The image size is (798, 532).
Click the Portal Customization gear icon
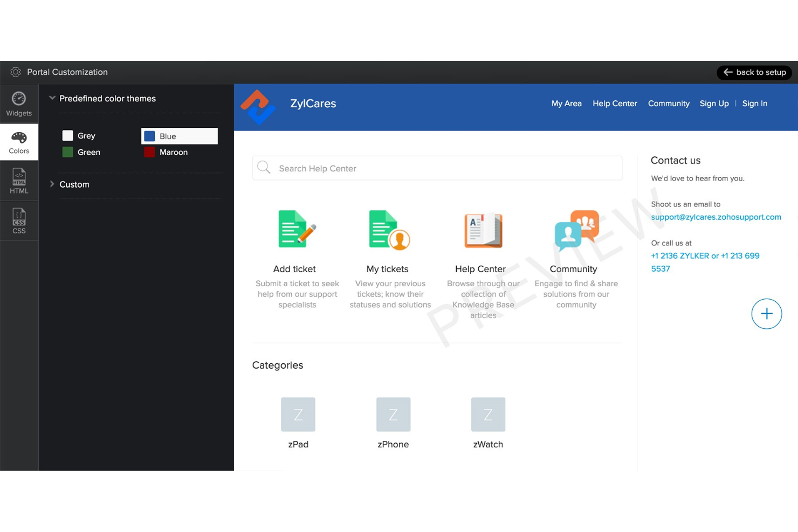[x=16, y=72]
